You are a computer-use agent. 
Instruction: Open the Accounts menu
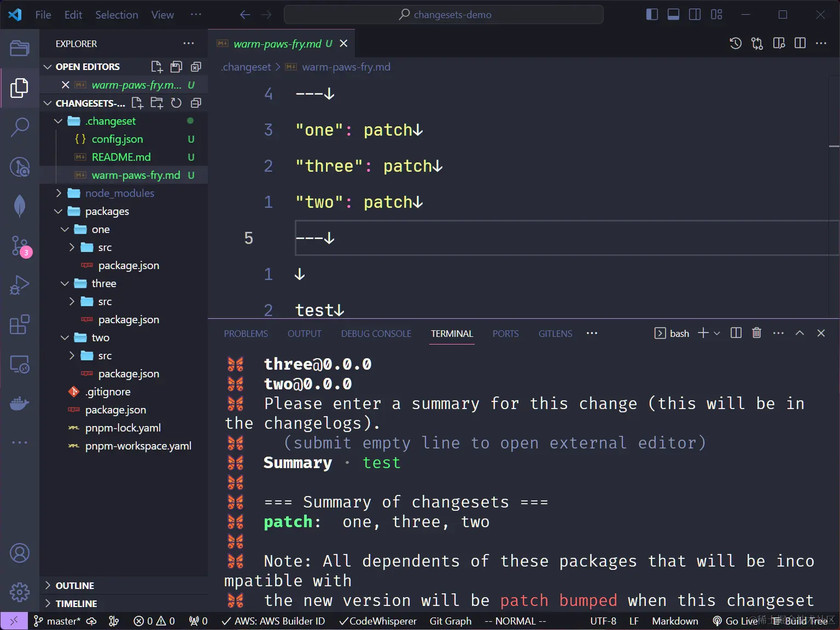pyautogui.click(x=20, y=553)
